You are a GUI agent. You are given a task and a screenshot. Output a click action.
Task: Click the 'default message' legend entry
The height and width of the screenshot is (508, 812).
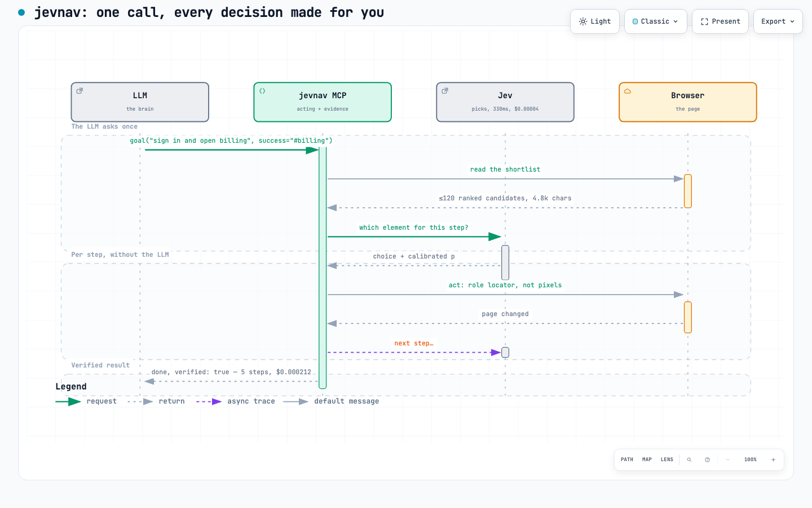coord(331,401)
